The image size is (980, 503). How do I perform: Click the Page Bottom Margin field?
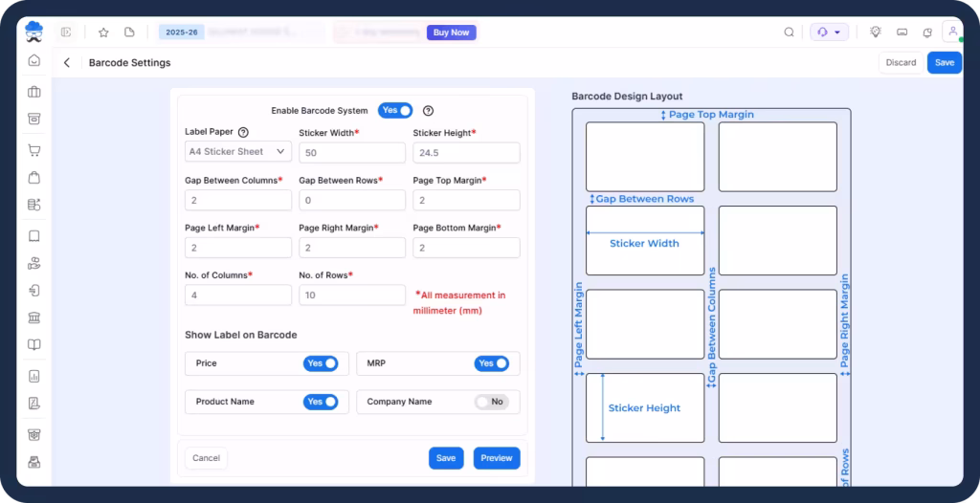click(x=466, y=248)
